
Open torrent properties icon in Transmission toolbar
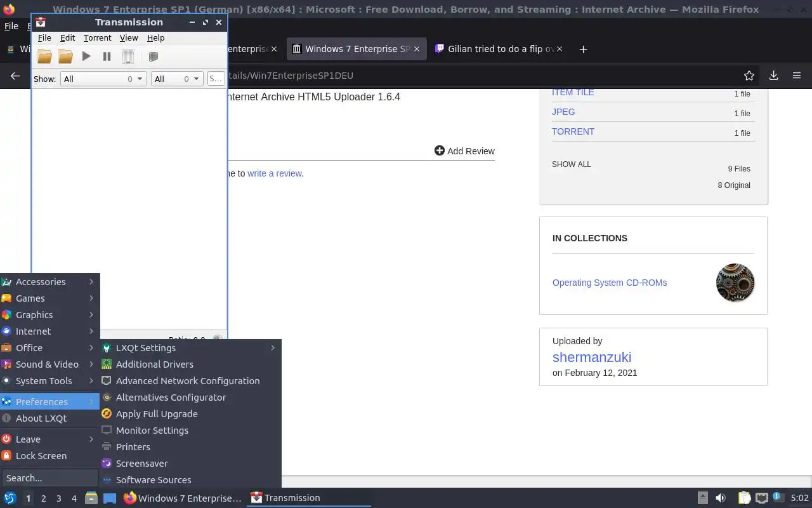(153, 57)
